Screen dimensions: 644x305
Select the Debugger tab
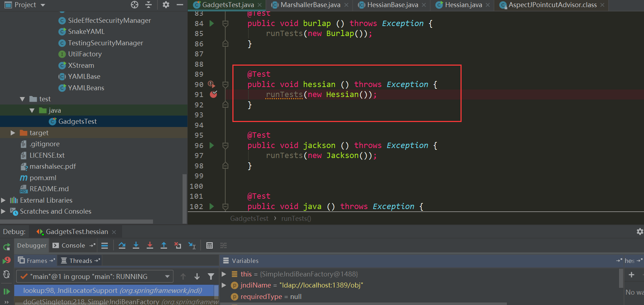pyautogui.click(x=31, y=245)
